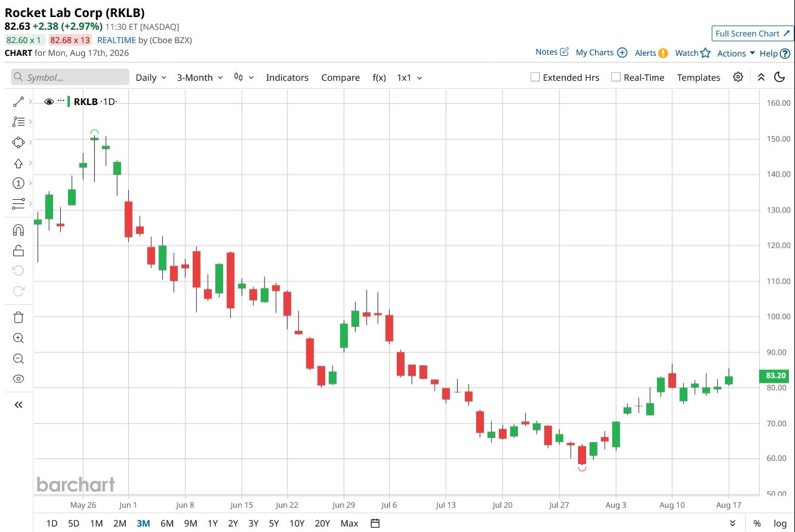Image resolution: width=795 pixels, height=532 pixels.
Task: Click the Watch star icon
Action: tap(706, 53)
